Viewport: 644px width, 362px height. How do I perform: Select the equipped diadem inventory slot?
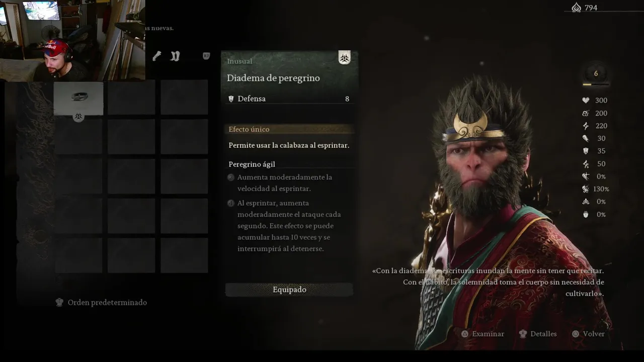[78, 98]
